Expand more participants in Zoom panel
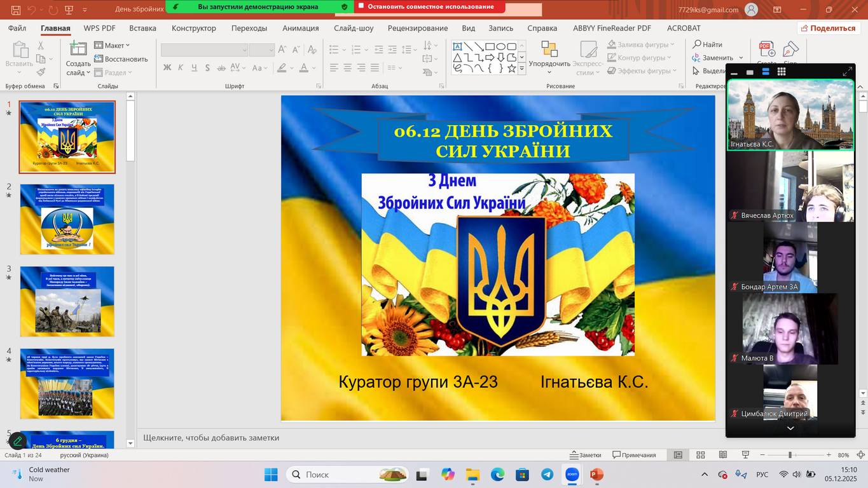 pyautogui.click(x=790, y=428)
